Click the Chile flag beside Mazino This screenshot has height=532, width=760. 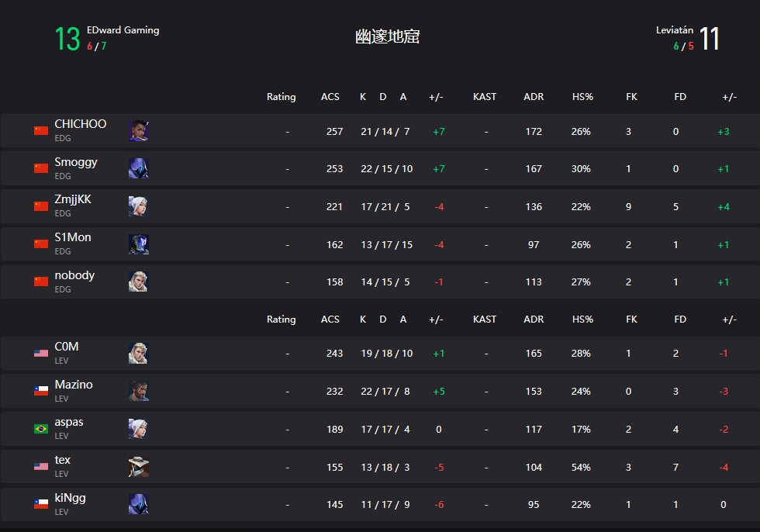[x=41, y=391]
